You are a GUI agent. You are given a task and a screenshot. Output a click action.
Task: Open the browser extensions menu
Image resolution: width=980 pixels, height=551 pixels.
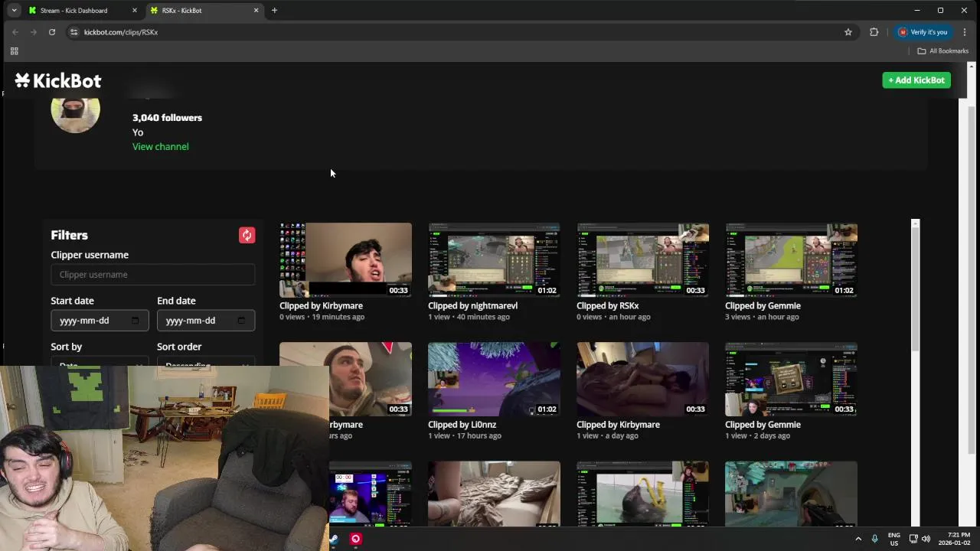coord(874,32)
